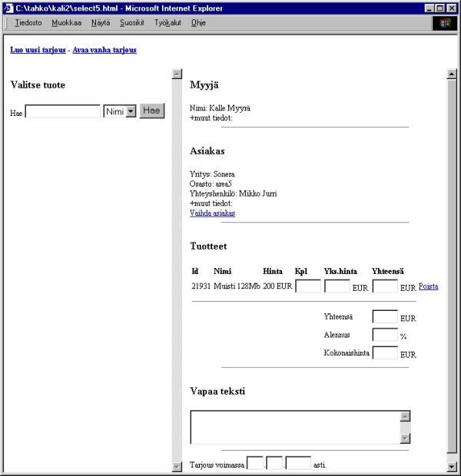This screenshot has height=476, width=461.
Task: Click the Windows logo throbber icon
Action: (x=445, y=23)
